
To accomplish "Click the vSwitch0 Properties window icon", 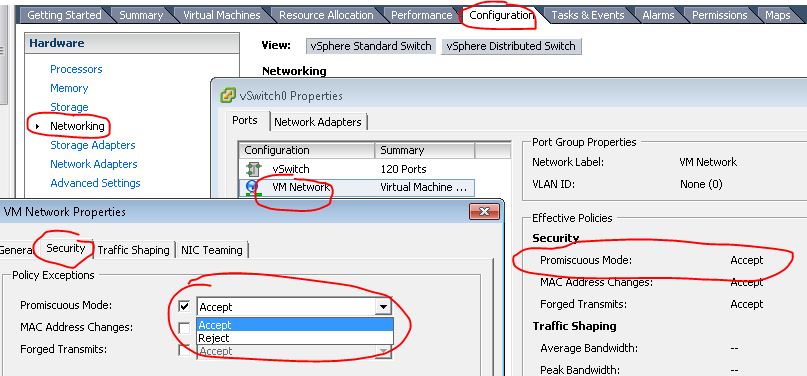I will point(227,96).
